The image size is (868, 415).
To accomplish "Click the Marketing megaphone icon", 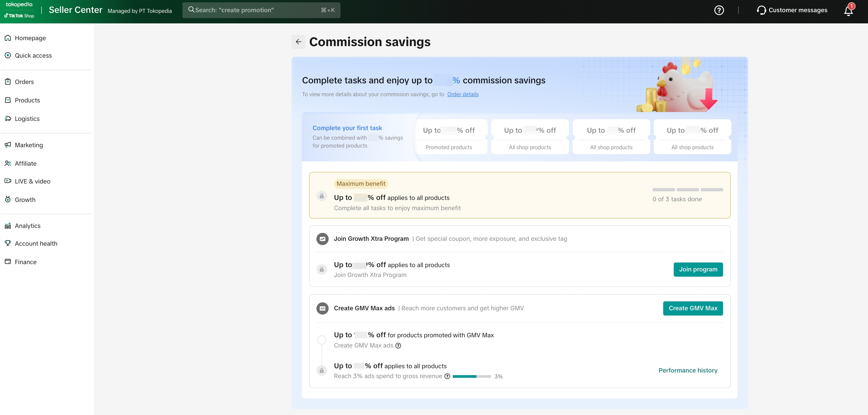I will tap(8, 145).
